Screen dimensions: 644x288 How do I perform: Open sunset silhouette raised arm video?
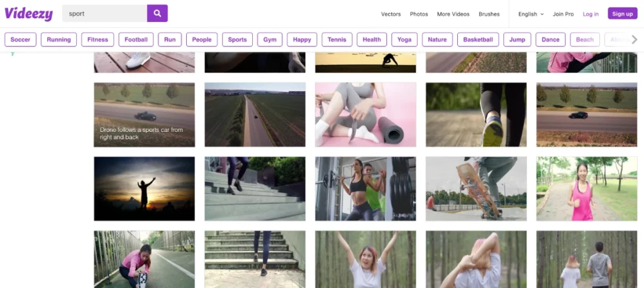click(x=144, y=189)
